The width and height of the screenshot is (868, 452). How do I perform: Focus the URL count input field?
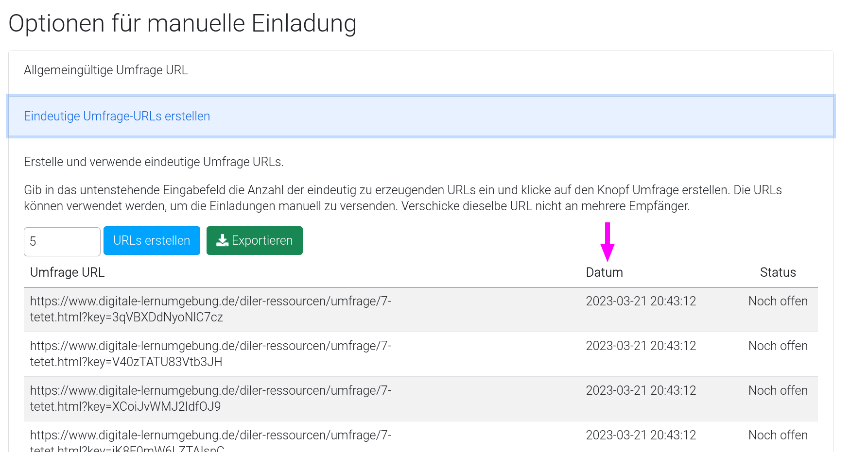(x=62, y=241)
